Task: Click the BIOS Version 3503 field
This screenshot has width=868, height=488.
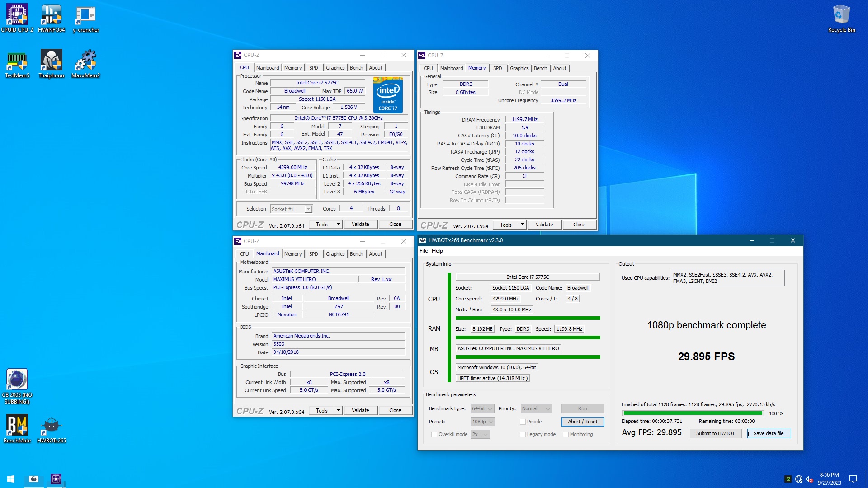Action: pos(338,344)
